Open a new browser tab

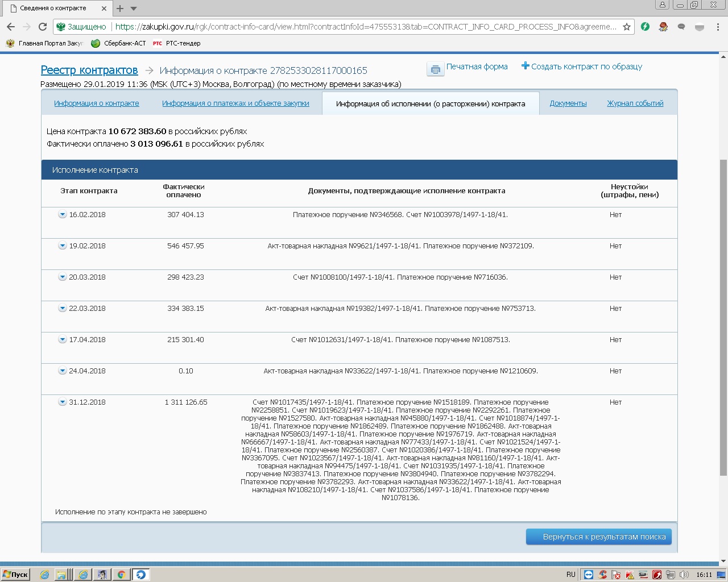[120, 9]
